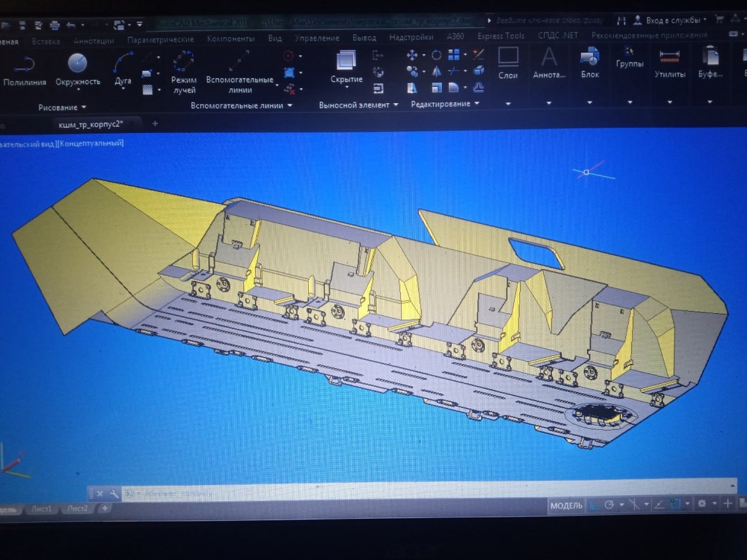Click the Концептуальный visual style label
This screenshot has height=560, width=747.
(x=92, y=143)
